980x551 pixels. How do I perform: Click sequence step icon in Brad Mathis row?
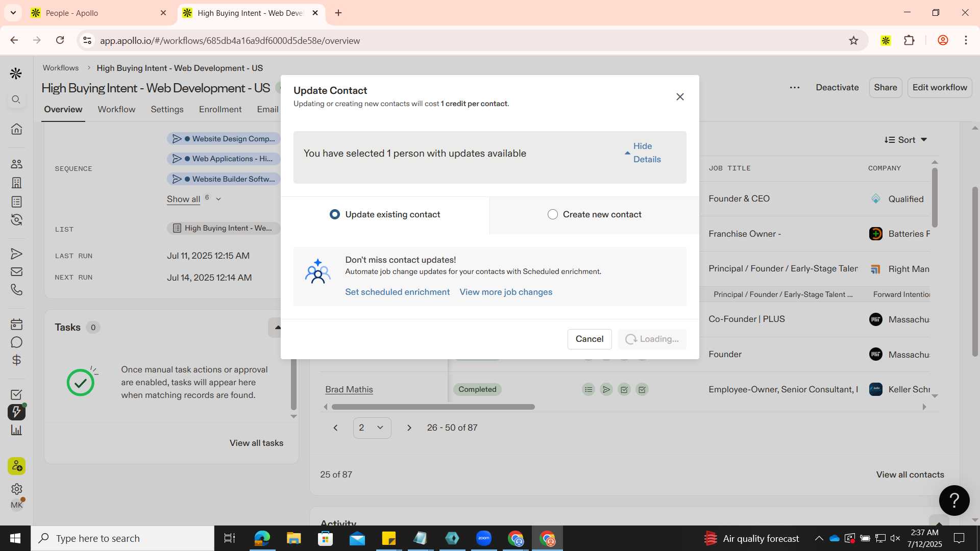[589, 390]
